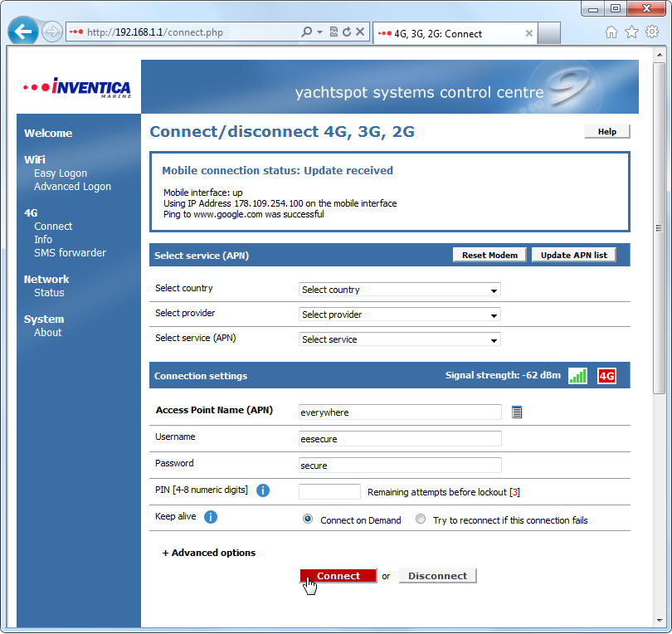Open browser Home icon
The height and width of the screenshot is (634, 672).
[611, 32]
